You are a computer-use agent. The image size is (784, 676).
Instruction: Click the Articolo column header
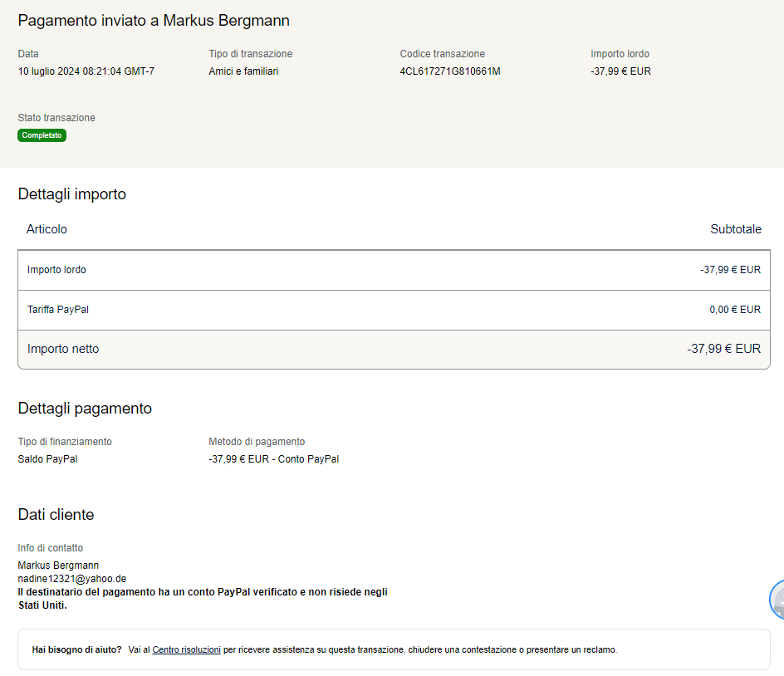pos(47,229)
